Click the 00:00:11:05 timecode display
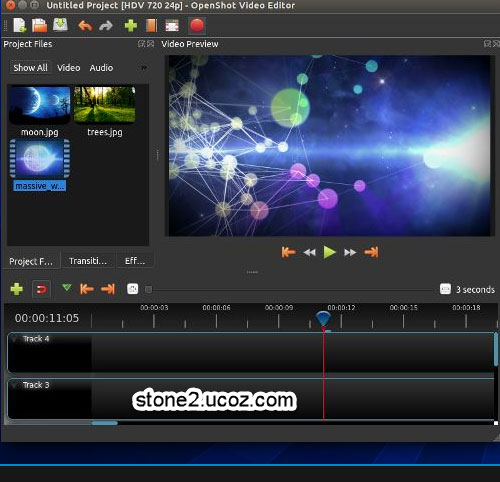This screenshot has height=482, width=500. [x=47, y=318]
